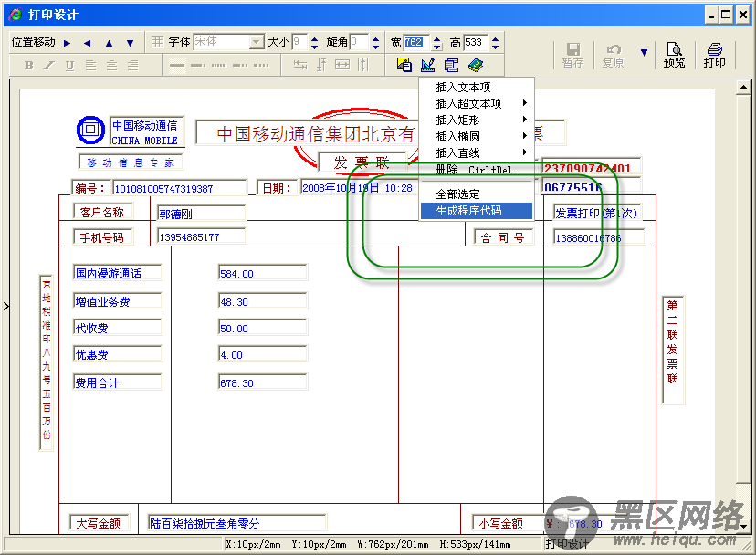Select the dash-dot line style

click(x=198, y=65)
